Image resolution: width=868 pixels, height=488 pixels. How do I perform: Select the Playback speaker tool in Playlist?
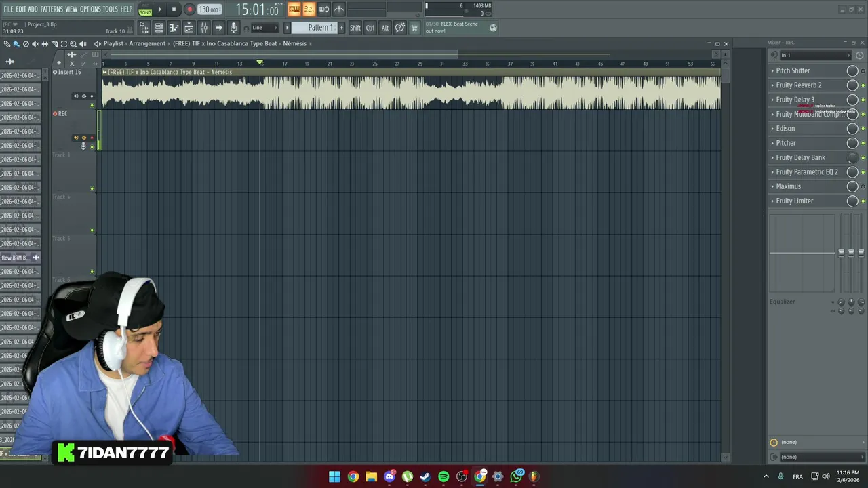(x=83, y=44)
